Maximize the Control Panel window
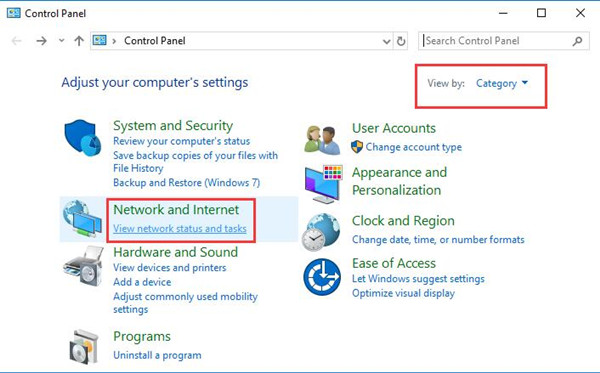Screen dimensions: 600x373 coord(541,13)
